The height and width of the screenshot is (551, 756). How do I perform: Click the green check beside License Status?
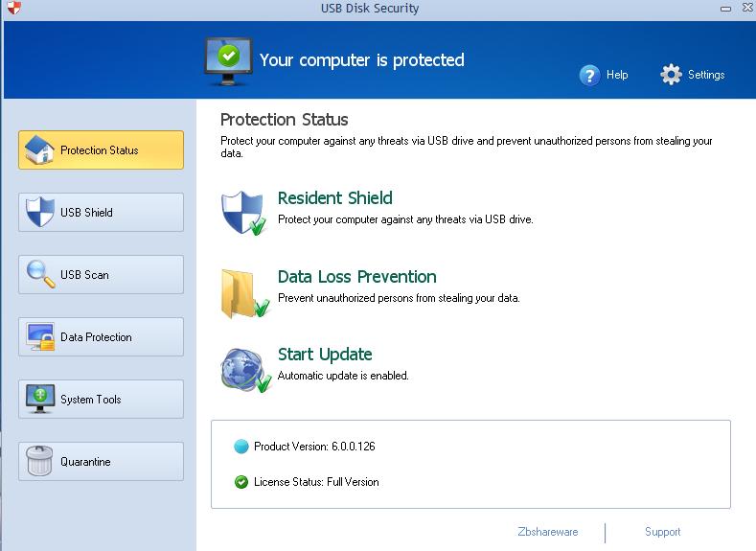click(x=241, y=482)
